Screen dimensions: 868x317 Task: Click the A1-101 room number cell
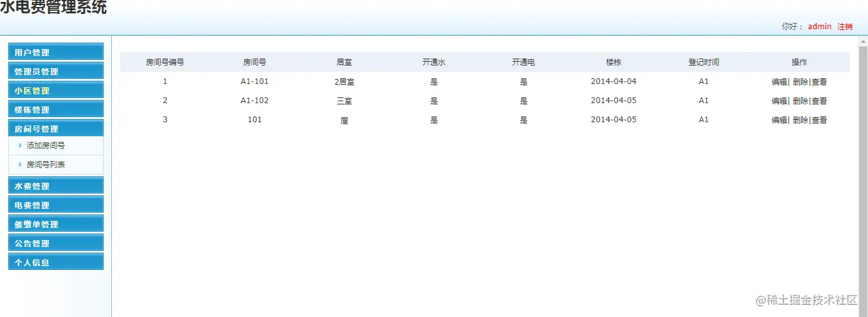[x=254, y=81]
